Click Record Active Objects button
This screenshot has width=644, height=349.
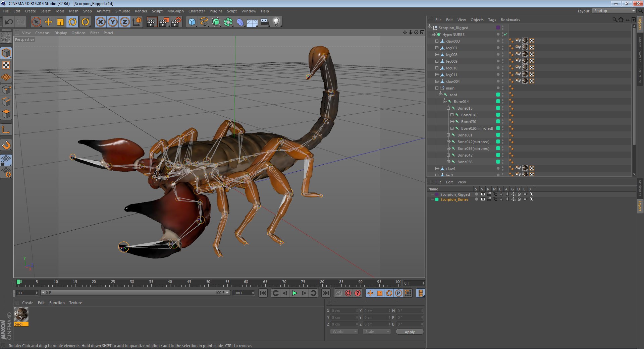339,293
